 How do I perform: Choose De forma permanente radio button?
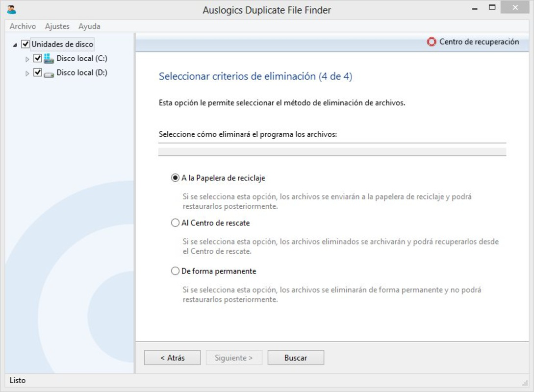coord(175,271)
